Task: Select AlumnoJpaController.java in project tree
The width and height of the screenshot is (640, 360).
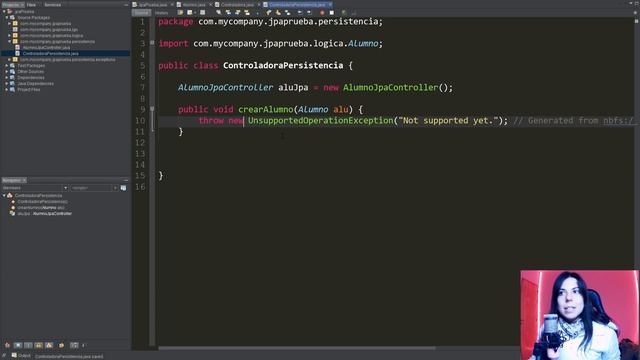Action: pos(46,47)
